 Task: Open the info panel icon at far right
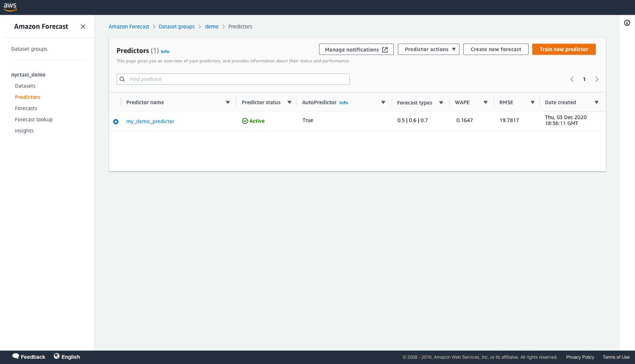click(x=627, y=23)
